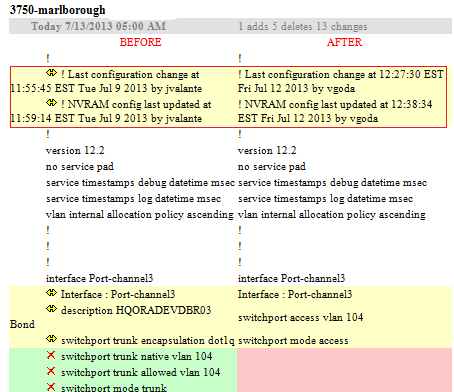Select BEFORE 'service timestamps log datetime msec'
454x392 pixels.
click(133, 199)
